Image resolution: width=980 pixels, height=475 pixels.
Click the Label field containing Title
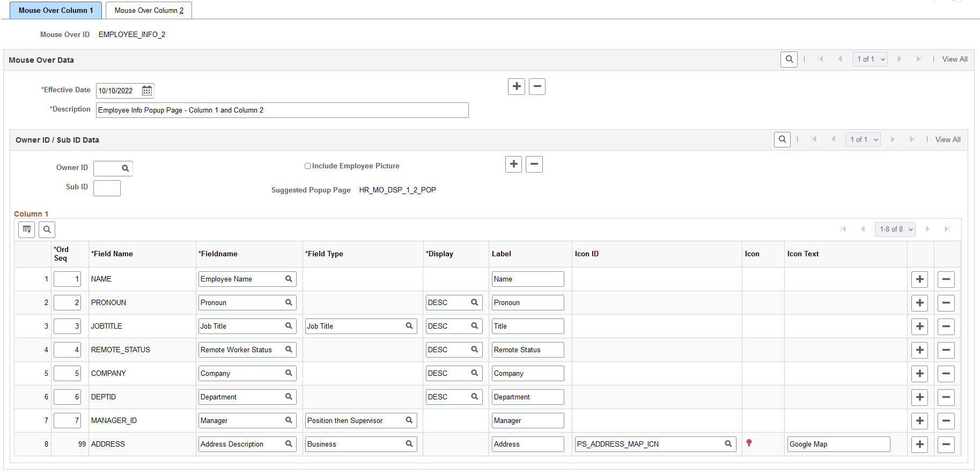pyautogui.click(x=528, y=326)
